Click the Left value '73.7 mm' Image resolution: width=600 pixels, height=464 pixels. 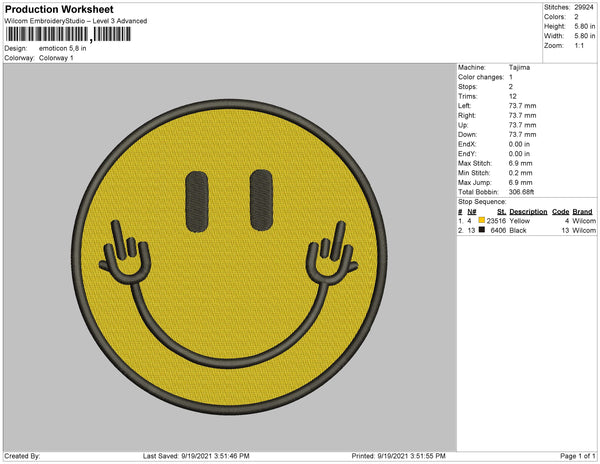coord(522,106)
